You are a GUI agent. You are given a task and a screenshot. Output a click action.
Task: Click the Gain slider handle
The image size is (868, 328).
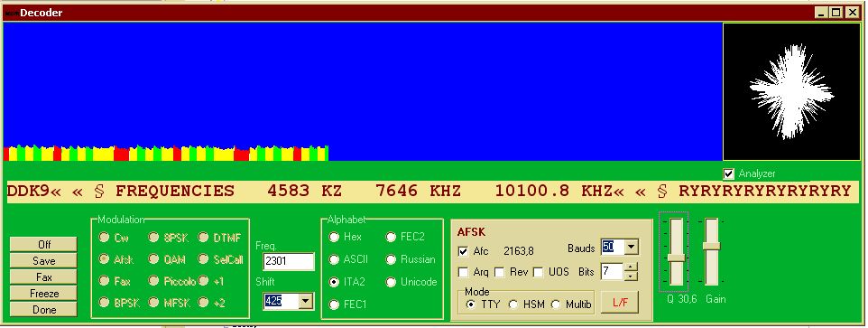[x=711, y=246]
